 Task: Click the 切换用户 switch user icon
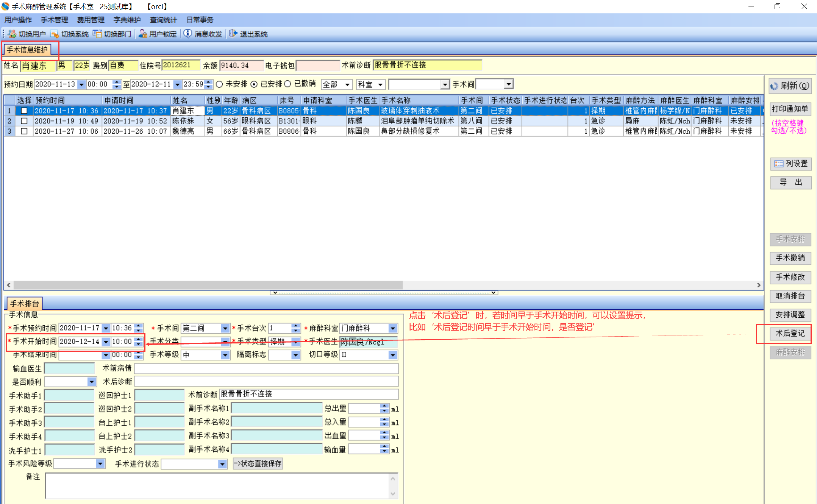click(x=12, y=34)
